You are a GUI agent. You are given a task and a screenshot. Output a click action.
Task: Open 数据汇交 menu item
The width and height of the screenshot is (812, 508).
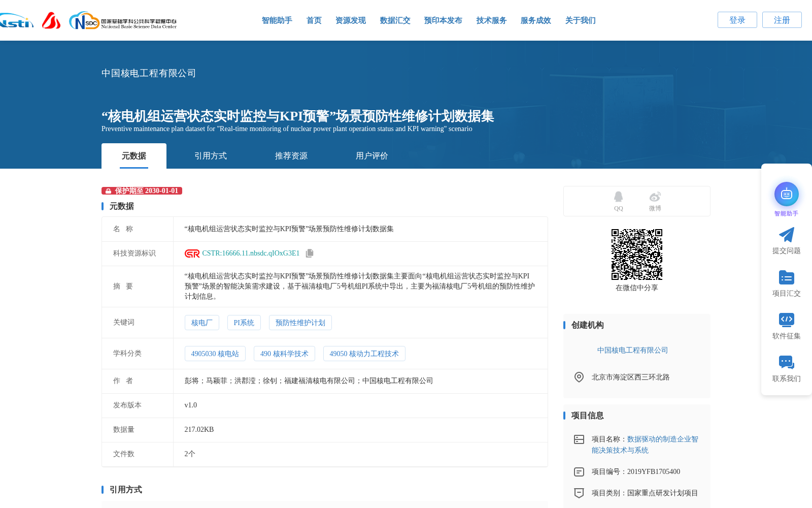[395, 20]
